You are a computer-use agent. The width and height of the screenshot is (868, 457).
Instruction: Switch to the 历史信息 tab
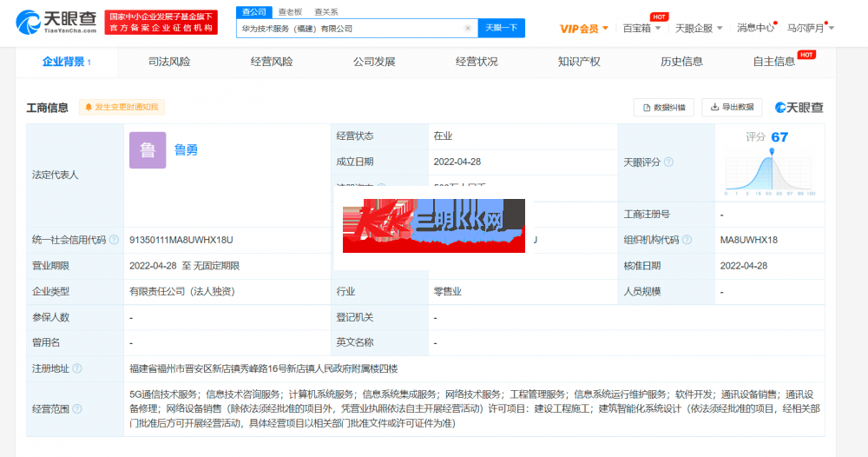[x=681, y=62]
